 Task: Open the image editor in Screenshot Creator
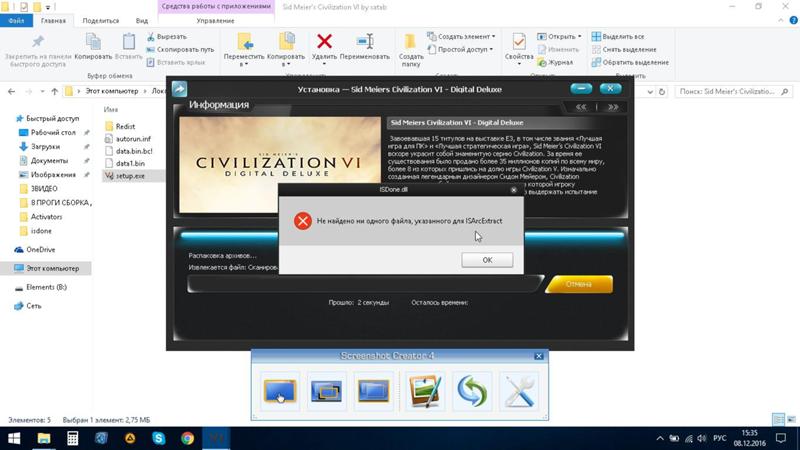(424, 391)
